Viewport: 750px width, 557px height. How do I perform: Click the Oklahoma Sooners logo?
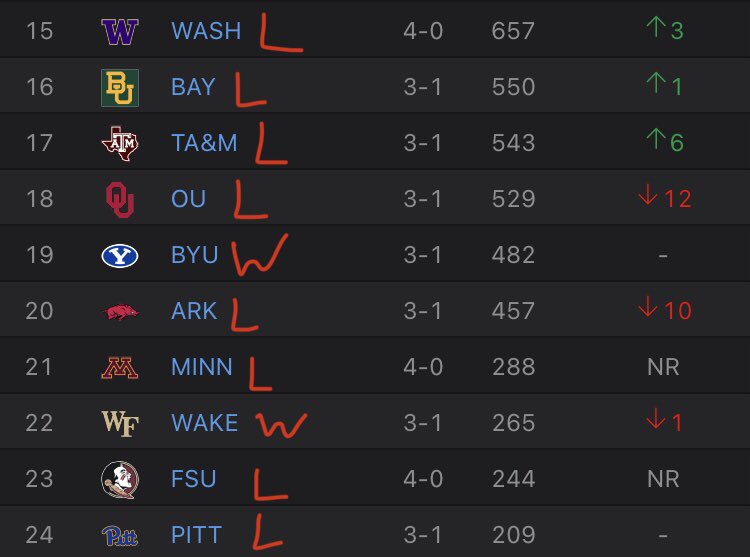[x=120, y=199]
